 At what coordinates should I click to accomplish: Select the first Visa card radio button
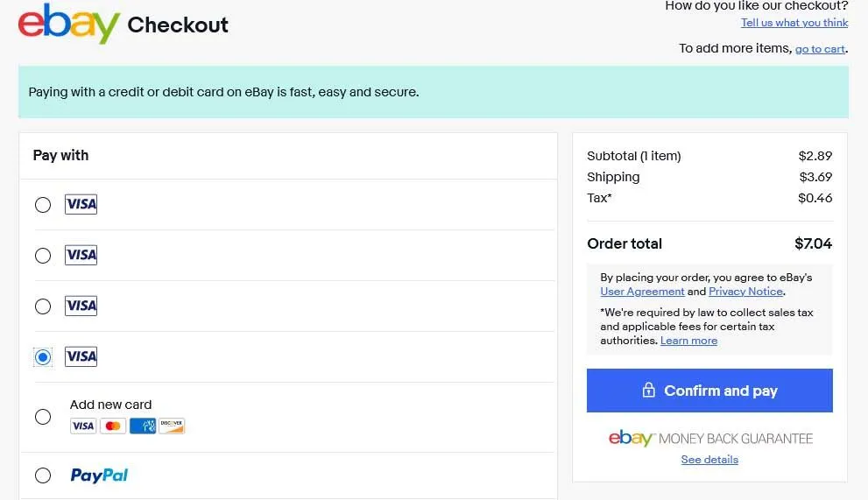43,205
